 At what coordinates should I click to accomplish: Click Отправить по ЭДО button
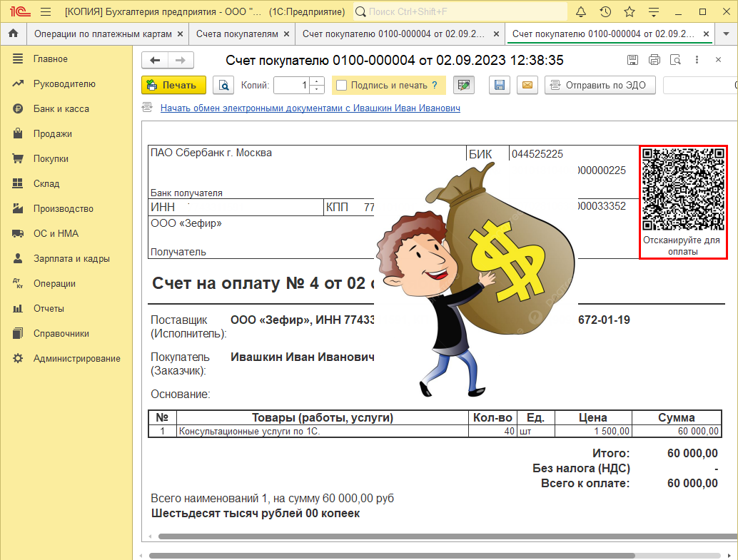[600, 85]
